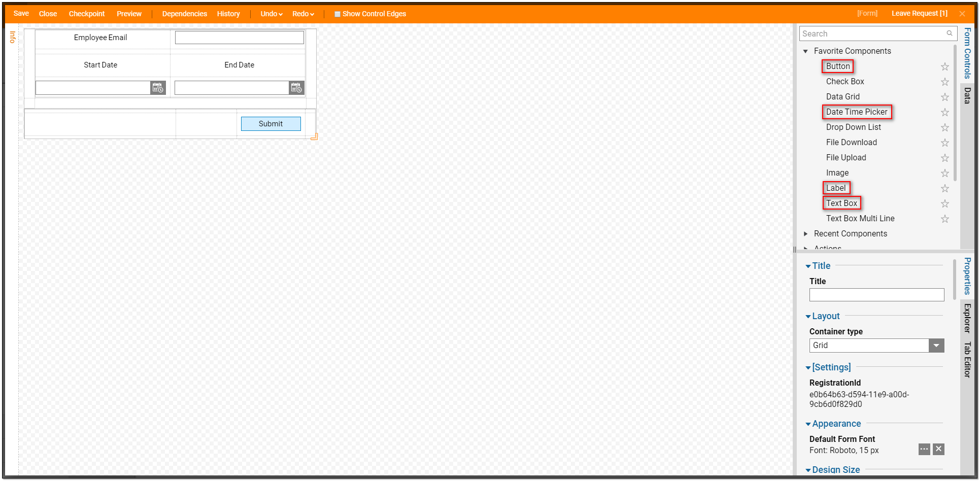Open Default Form Font ellipsis editor
Viewport: 980px width, 481px height.
[924, 449]
